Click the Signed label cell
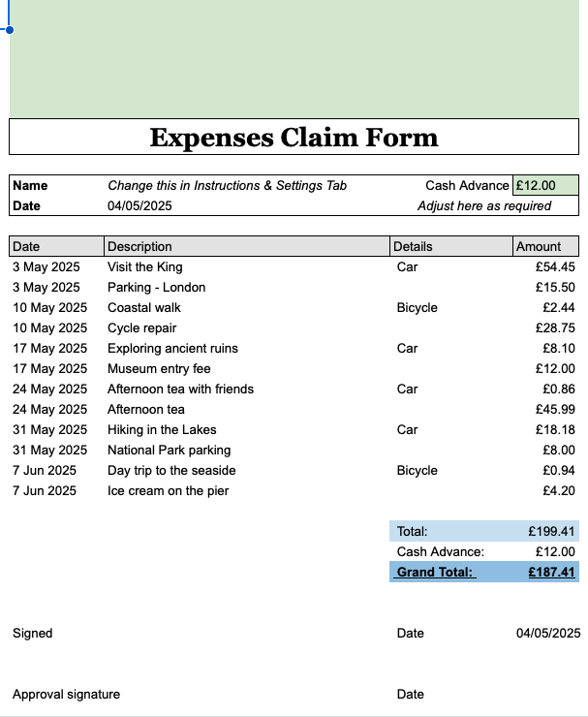588x717 pixels. tap(33, 633)
